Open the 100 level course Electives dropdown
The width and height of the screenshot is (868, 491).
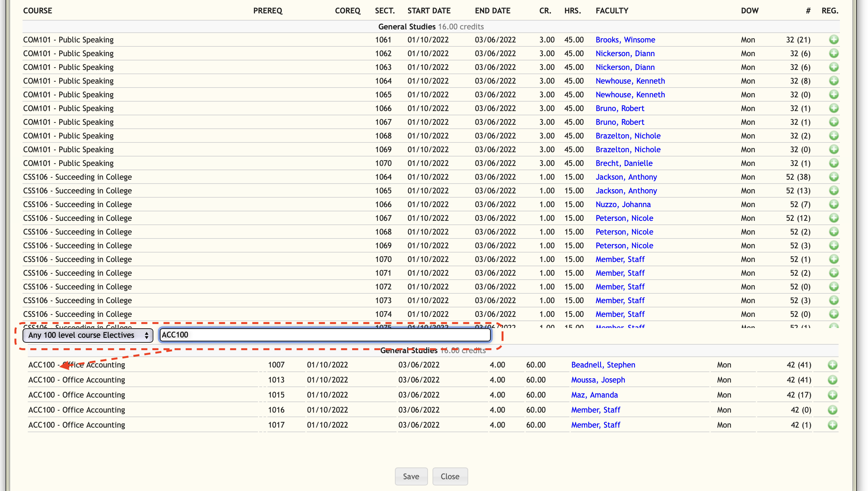click(x=88, y=335)
